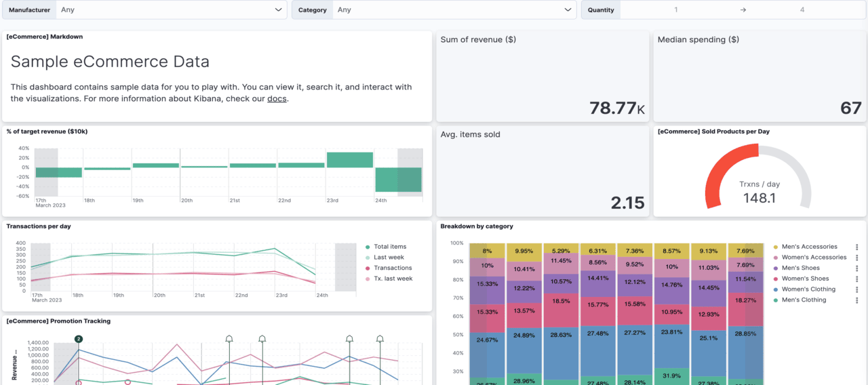This screenshot has height=385, width=868.
Task: Click the Women's Clothing legend label
Action: pos(808,289)
